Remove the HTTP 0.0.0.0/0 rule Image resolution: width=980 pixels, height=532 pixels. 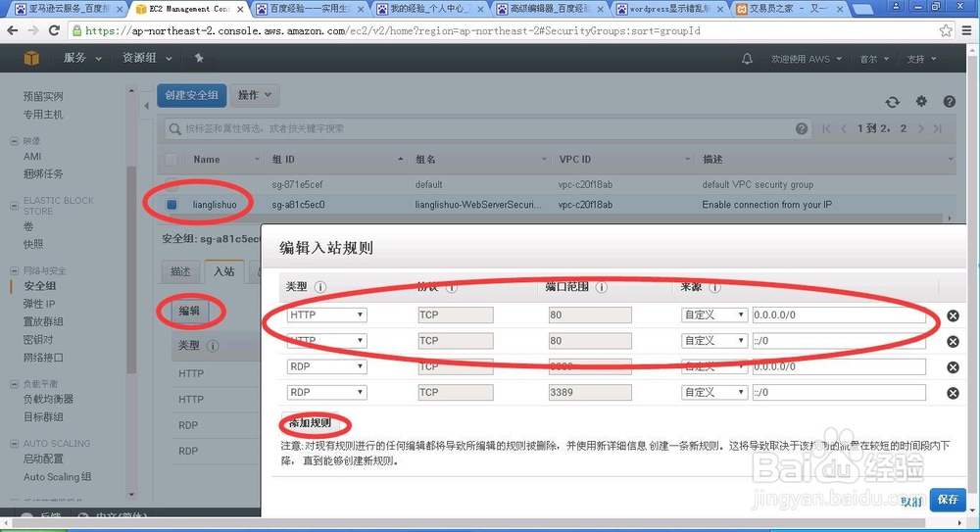pyautogui.click(x=953, y=315)
